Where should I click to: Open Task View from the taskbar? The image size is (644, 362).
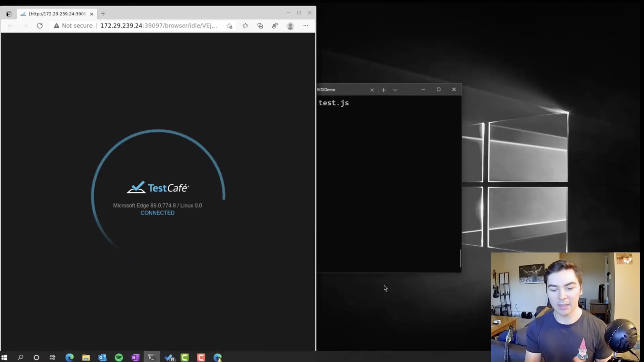pos(52,357)
